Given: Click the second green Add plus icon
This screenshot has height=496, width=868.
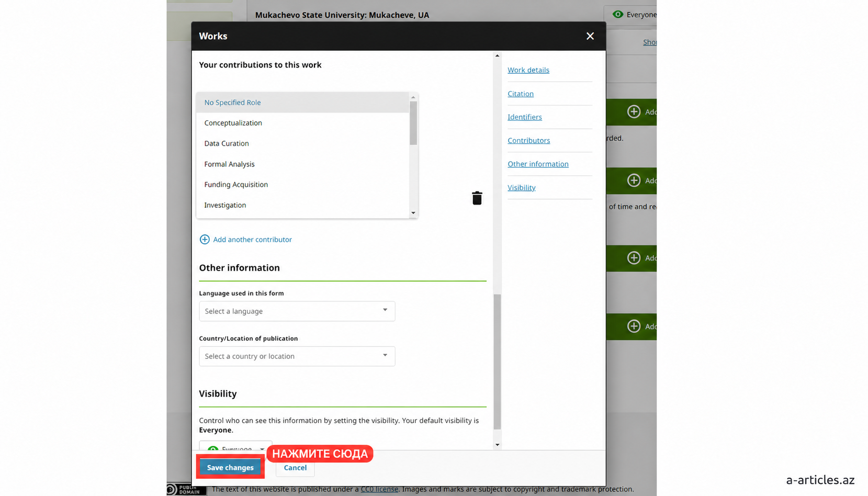Looking at the screenshot, I should click(x=634, y=181).
